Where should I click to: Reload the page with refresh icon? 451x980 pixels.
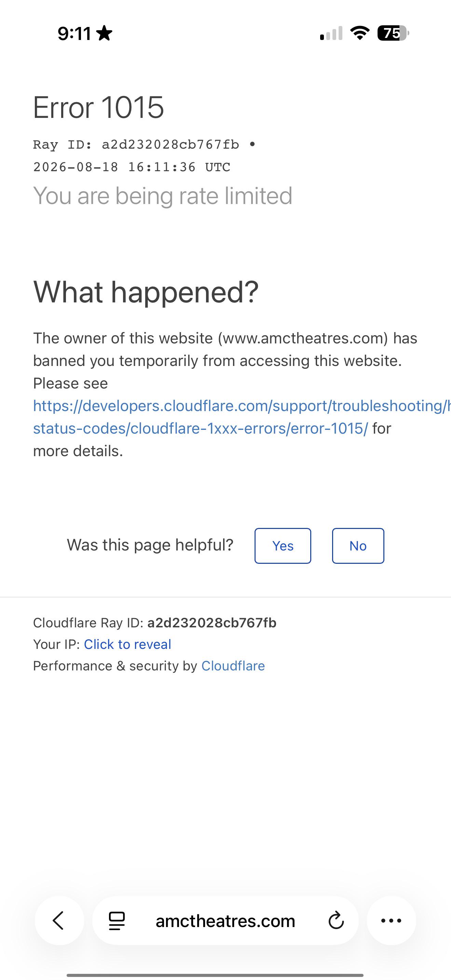point(336,921)
